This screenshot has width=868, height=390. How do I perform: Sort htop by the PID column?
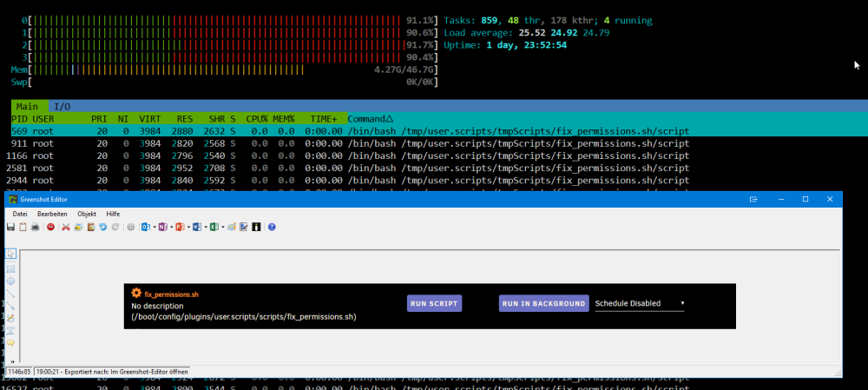click(21, 118)
